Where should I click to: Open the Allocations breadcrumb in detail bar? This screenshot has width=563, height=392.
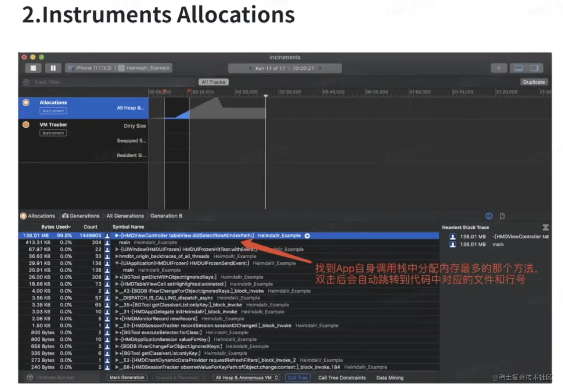38,216
